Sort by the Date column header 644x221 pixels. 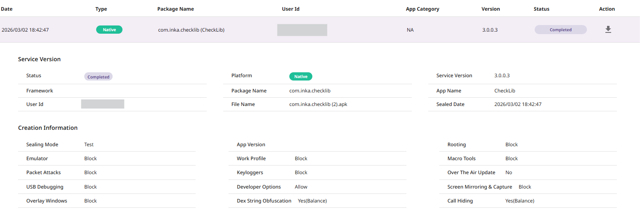(x=7, y=9)
